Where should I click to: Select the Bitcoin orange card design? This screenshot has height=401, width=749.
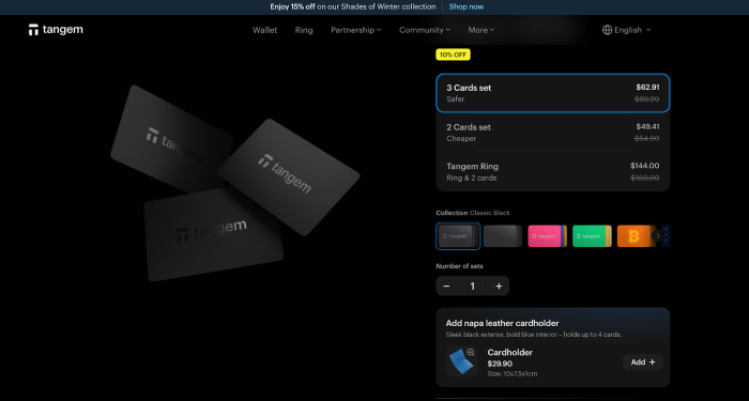634,236
